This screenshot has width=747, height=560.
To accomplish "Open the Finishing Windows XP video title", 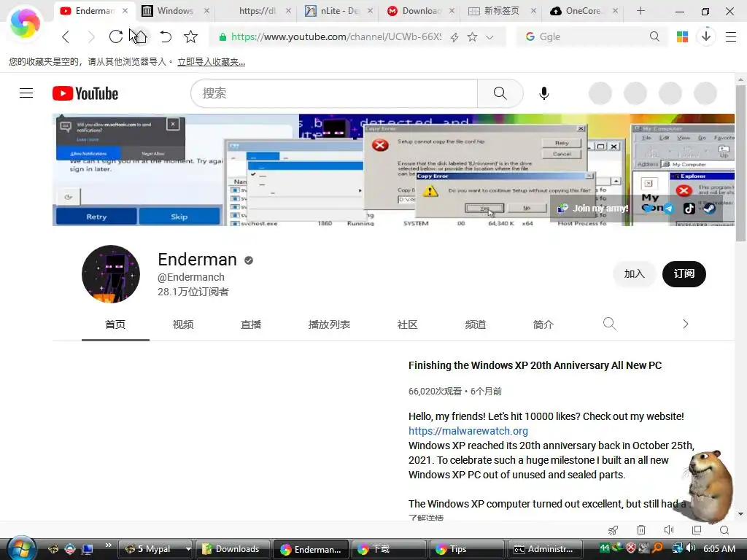I will [535, 365].
